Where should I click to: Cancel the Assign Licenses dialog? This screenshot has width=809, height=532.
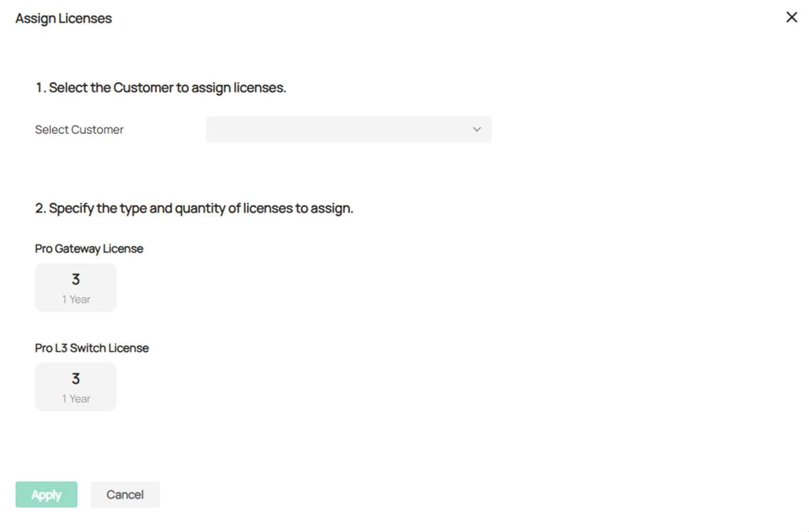124,494
